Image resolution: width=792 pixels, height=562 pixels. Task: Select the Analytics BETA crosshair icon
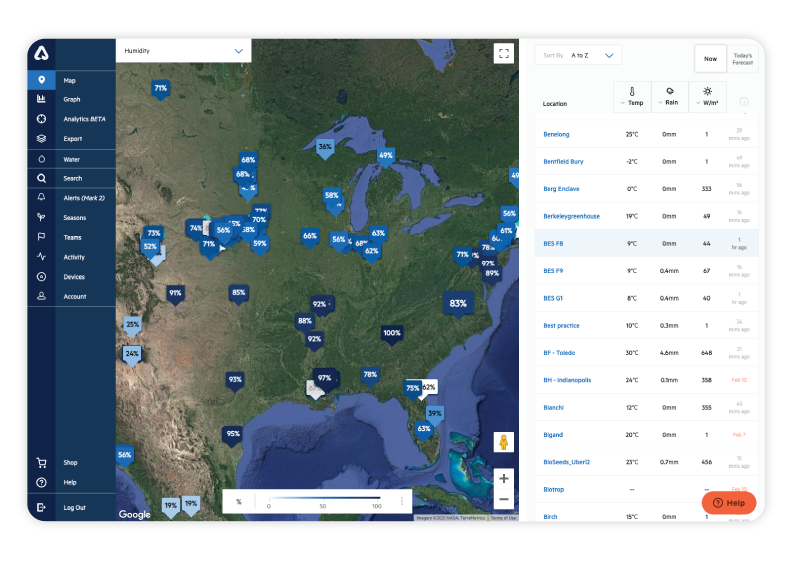click(41, 119)
